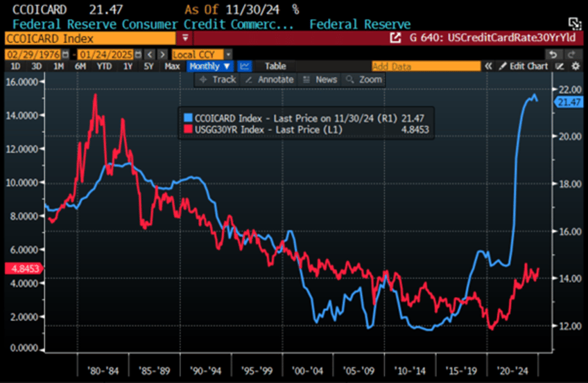
Task: Click the chart annotate toggle icon beside gear
Action: (560, 66)
